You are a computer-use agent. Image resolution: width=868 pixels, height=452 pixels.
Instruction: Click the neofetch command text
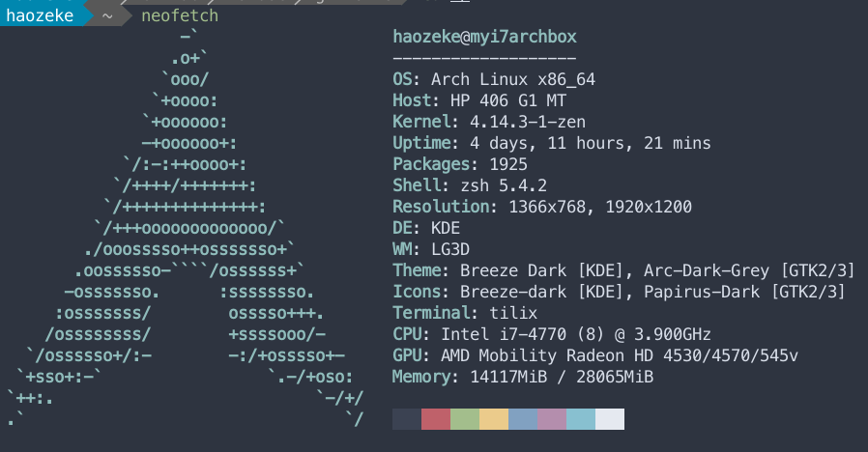pyautogui.click(x=180, y=15)
